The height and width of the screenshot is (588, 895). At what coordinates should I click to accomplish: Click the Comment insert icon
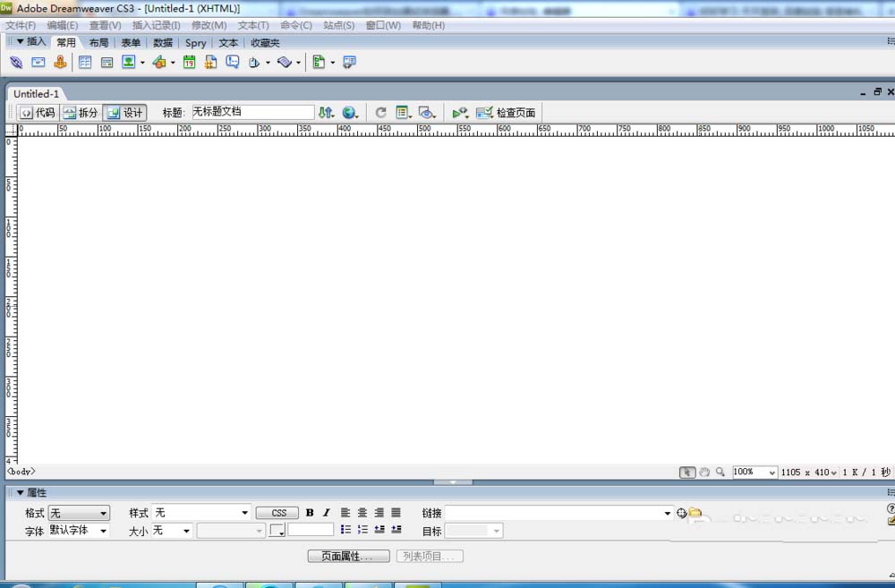click(233, 62)
